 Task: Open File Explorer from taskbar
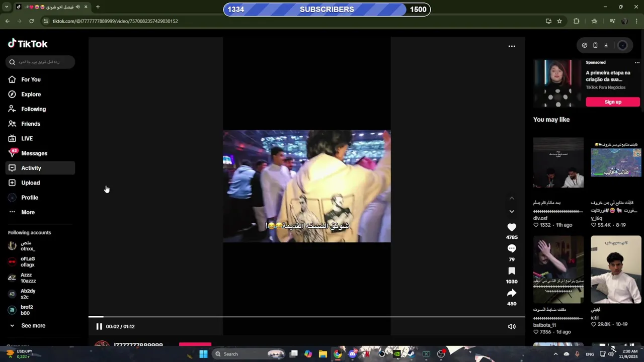[x=323, y=354]
